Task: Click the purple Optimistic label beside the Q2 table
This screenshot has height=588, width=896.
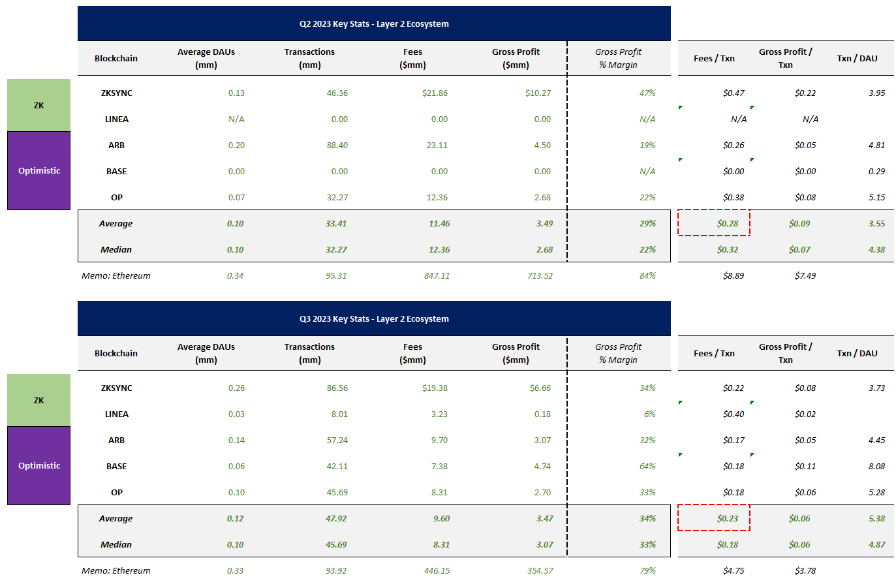Action: click(x=39, y=170)
